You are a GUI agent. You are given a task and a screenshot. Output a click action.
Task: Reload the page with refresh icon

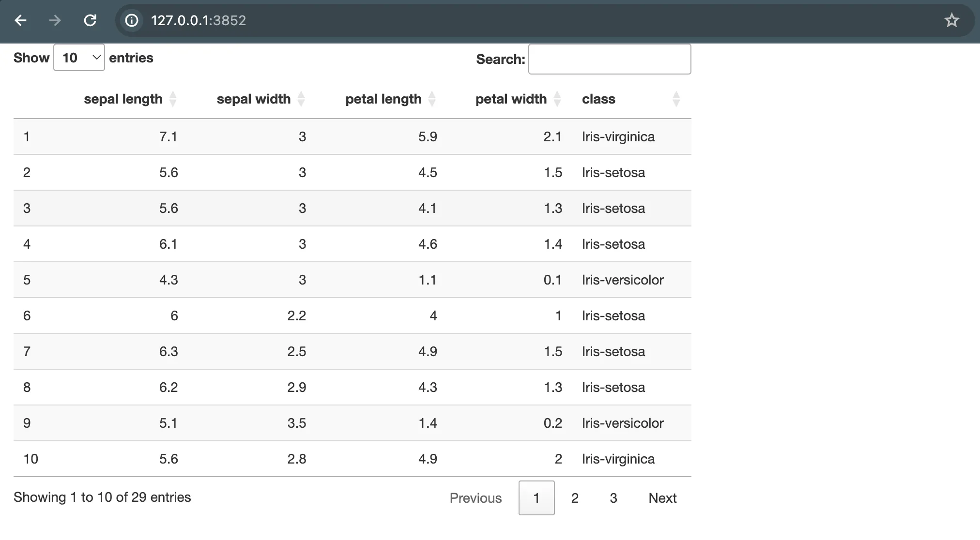(90, 20)
